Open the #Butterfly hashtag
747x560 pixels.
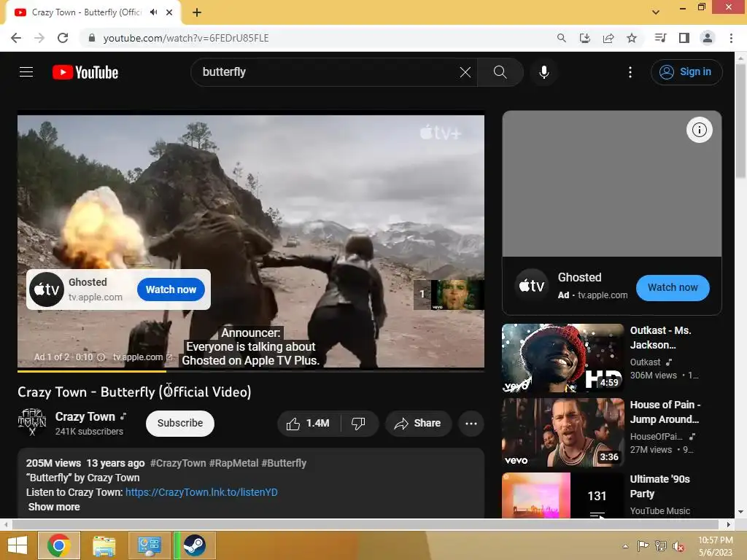pos(284,463)
